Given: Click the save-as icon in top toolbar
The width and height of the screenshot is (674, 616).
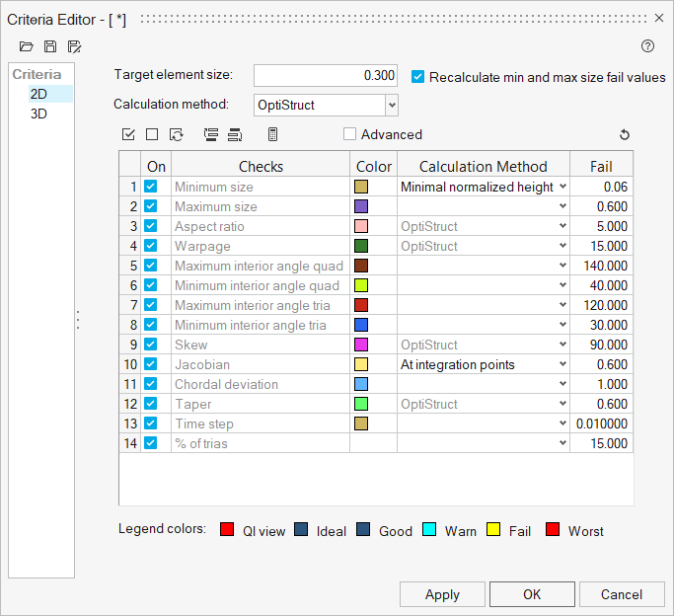Looking at the screenshot, I should pos(75,46).
